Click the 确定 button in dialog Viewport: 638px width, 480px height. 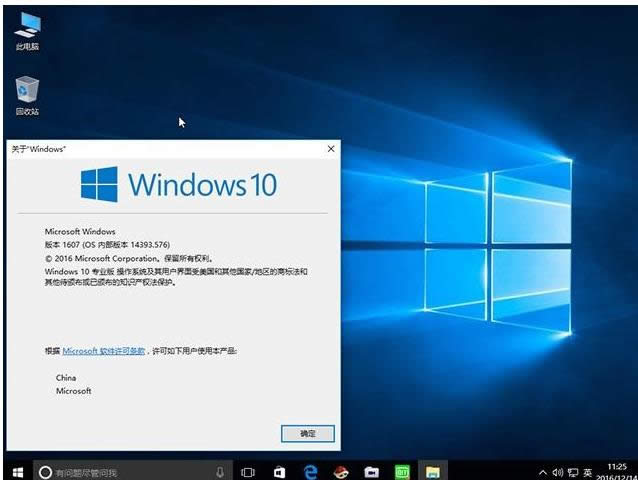(x=307, y=433)
